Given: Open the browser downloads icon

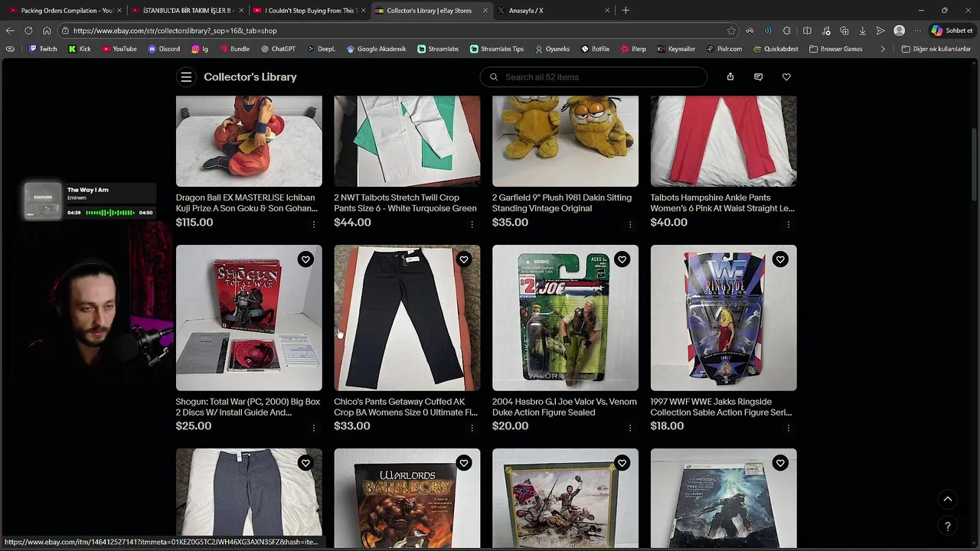Looking at the screenshot, I should click(863, 31).
